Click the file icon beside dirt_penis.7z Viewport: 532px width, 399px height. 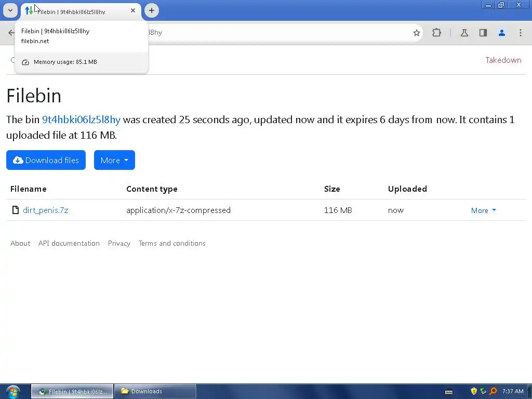[x=15, y=210]
